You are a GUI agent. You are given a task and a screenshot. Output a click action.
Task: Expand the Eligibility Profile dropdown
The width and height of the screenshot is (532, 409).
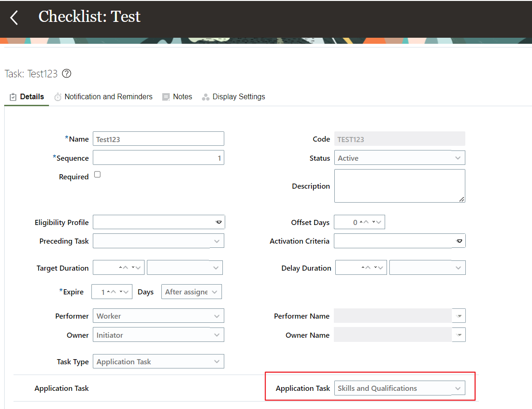pos(219,222)
